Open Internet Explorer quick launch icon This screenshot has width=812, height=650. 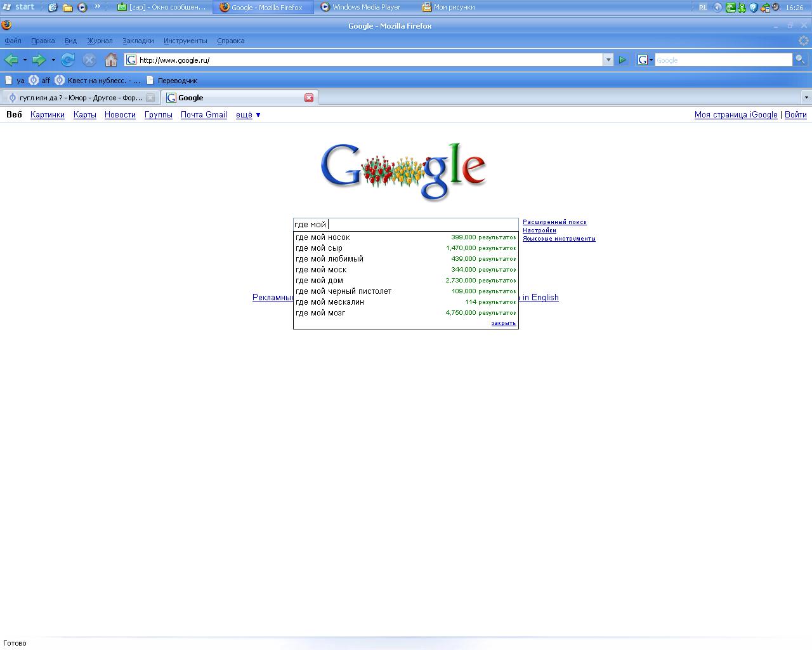point(53,8)
